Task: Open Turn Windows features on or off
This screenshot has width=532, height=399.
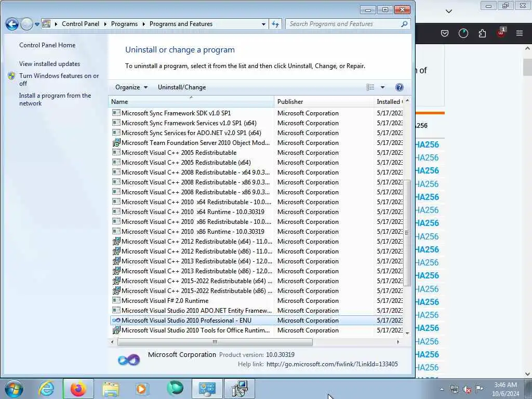Action: pos(59,79)
